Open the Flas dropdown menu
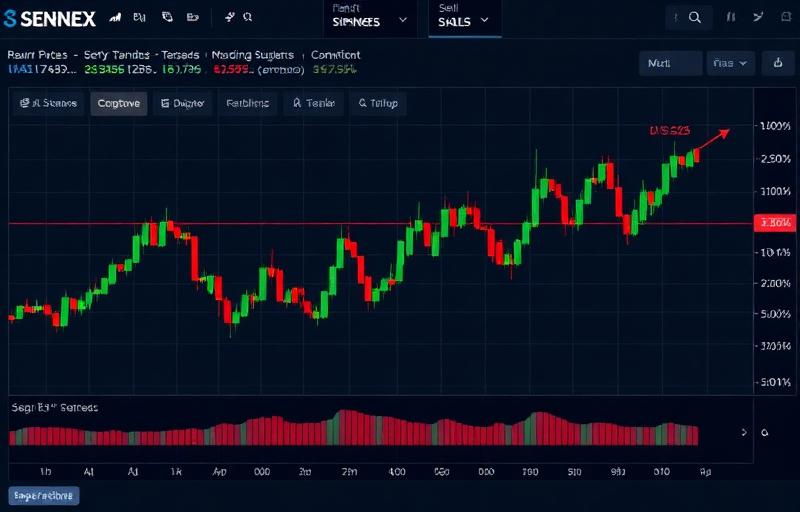 click(x=731, y=63)
